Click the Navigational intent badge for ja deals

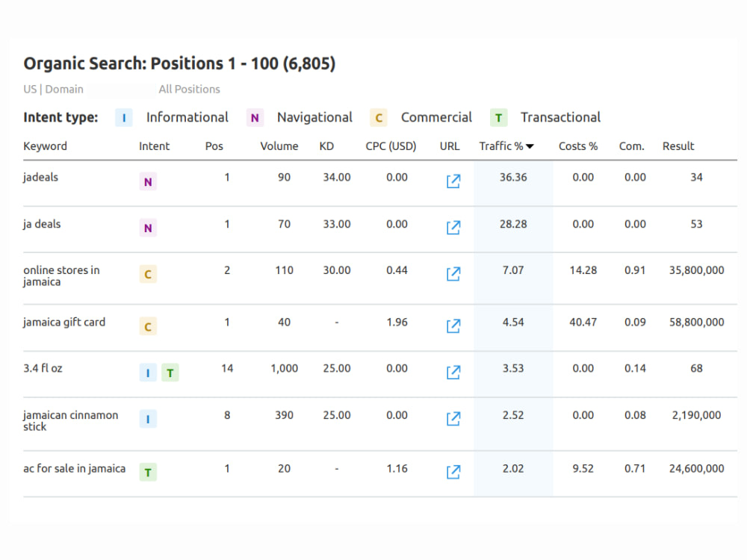pyautogui.click(x=148, y=228)
